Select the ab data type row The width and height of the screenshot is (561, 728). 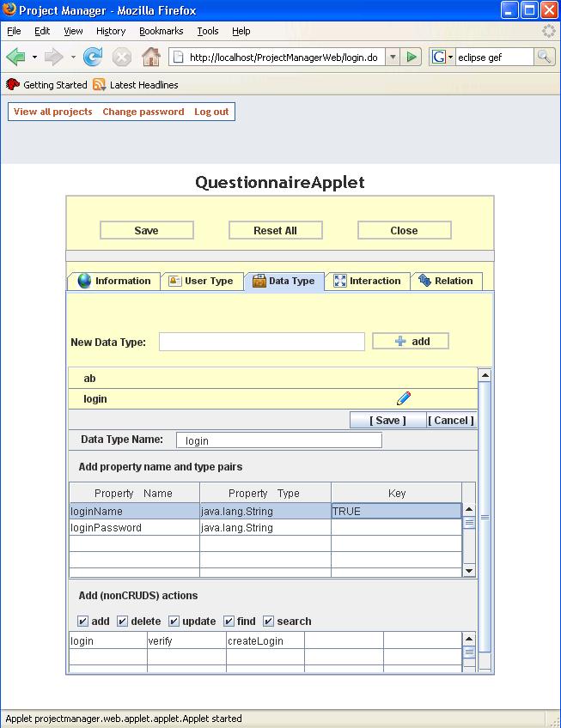pyautogui.click(x=273, y=379)
